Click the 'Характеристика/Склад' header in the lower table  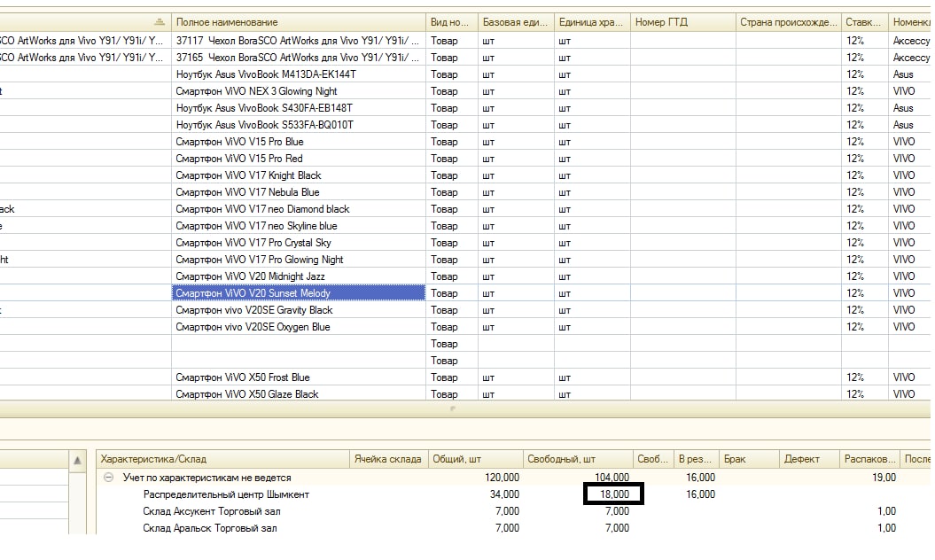[x=222, y=459]
